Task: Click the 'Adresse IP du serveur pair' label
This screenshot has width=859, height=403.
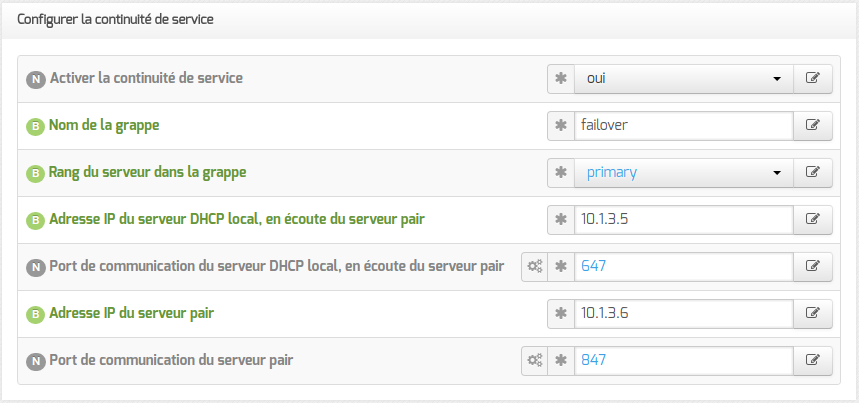Action: [x=131, y=314]
